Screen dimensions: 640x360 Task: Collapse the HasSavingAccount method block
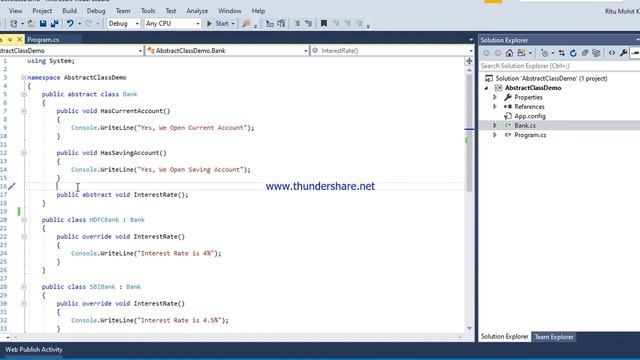pos(24,153)
